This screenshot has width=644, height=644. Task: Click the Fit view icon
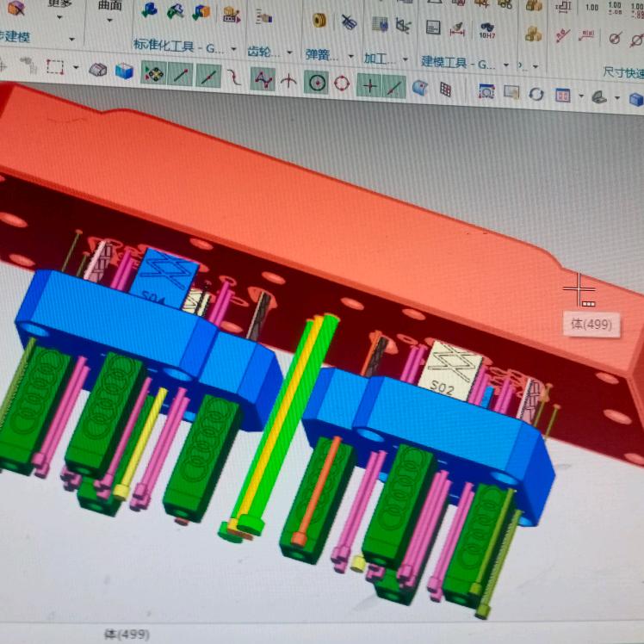tap(486, 91)
